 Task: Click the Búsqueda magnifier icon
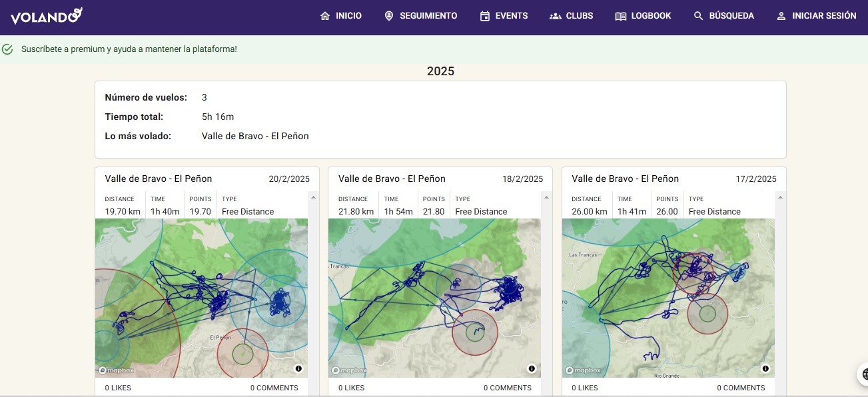tap(698, 16)
